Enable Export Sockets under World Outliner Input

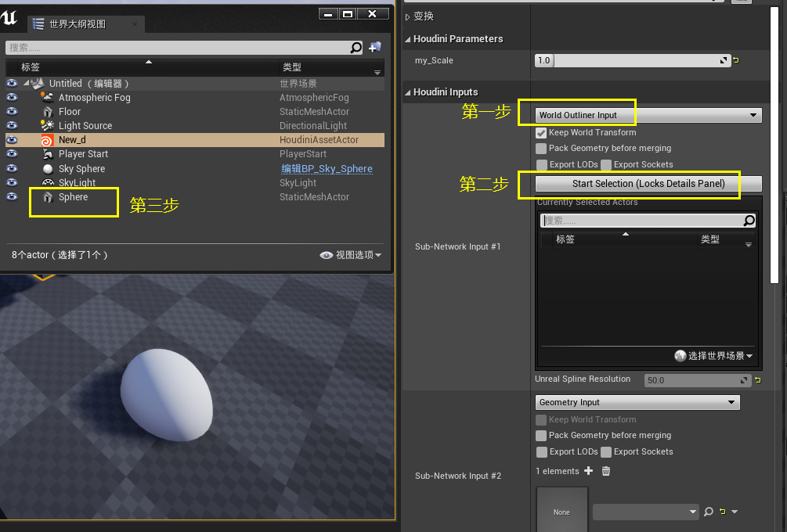point(606,164)
